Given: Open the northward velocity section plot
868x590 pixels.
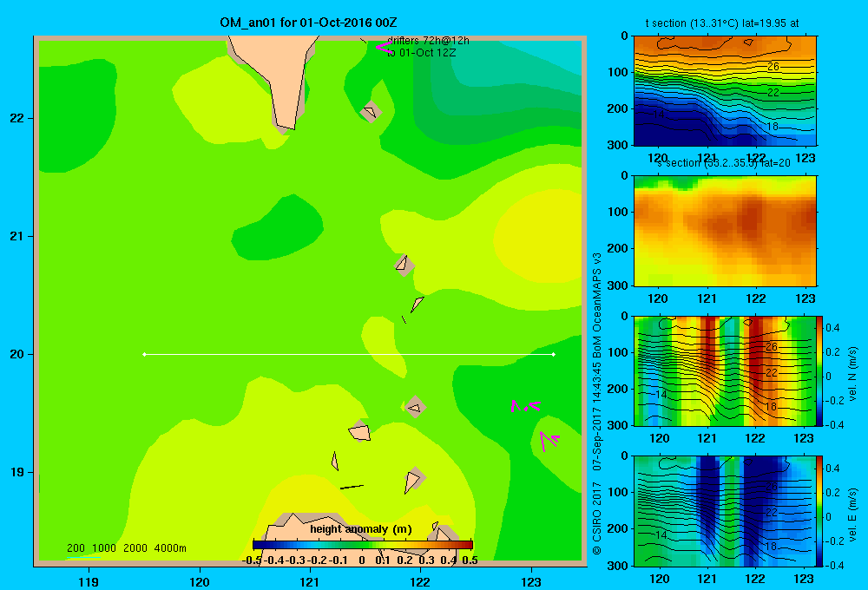Looking at the screenshot, I should click(725, 370).
